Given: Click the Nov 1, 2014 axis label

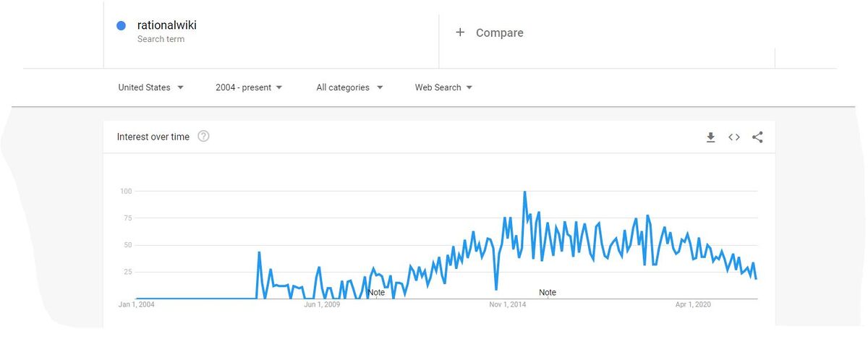Looking at the screenshot, I should (508, 305).
